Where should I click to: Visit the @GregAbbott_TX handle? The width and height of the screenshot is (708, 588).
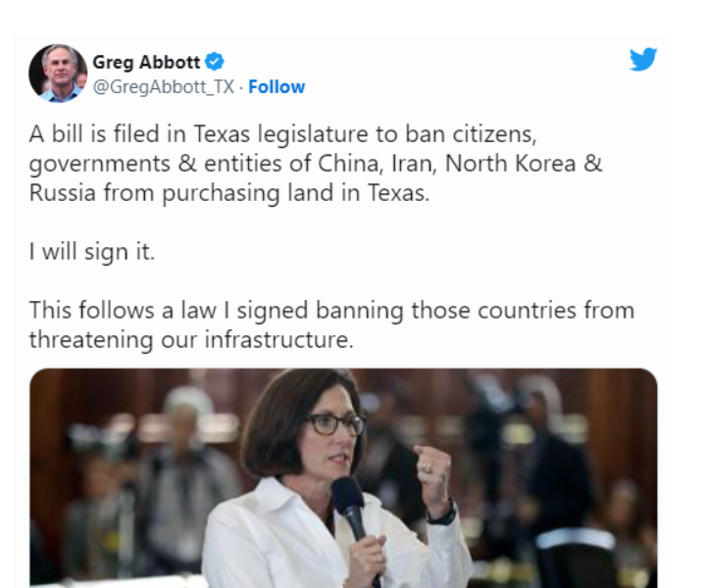(x=164, y=86)
